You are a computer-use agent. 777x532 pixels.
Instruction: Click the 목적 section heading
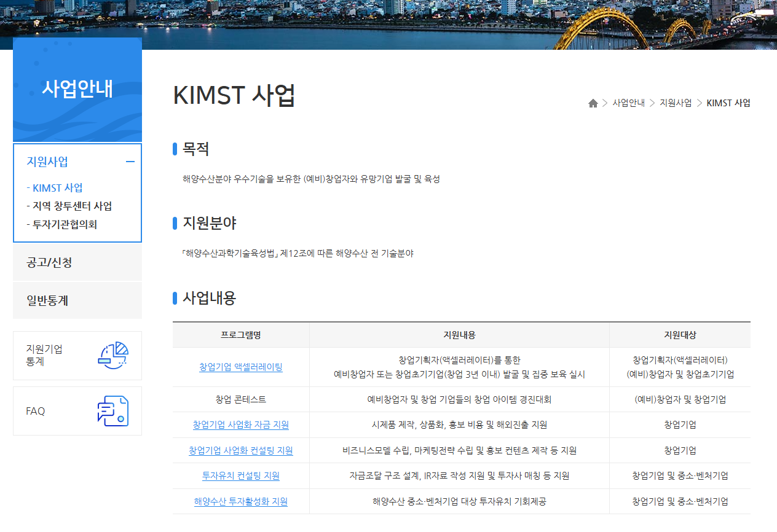coord(196,149)
